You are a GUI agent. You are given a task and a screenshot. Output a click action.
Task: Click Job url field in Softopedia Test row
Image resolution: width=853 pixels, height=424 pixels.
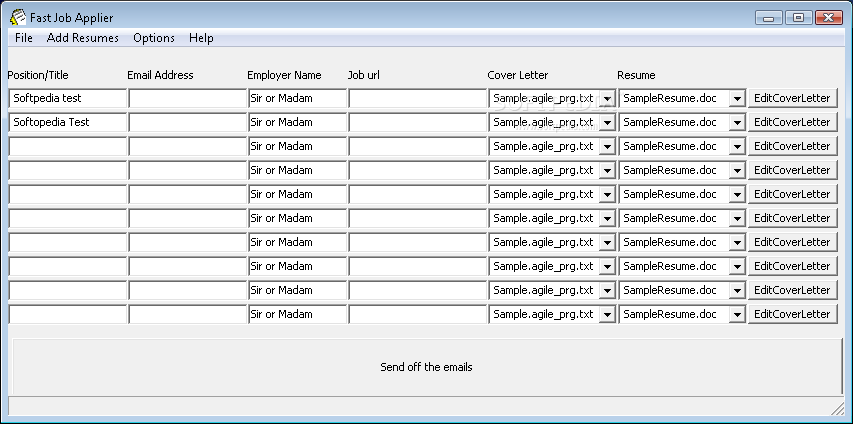point(417,122)
